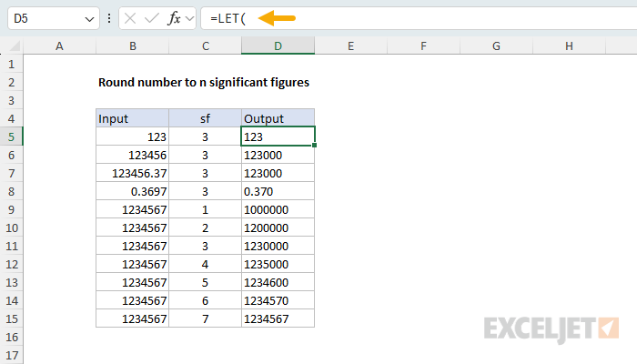Select row 8 header

11,191
